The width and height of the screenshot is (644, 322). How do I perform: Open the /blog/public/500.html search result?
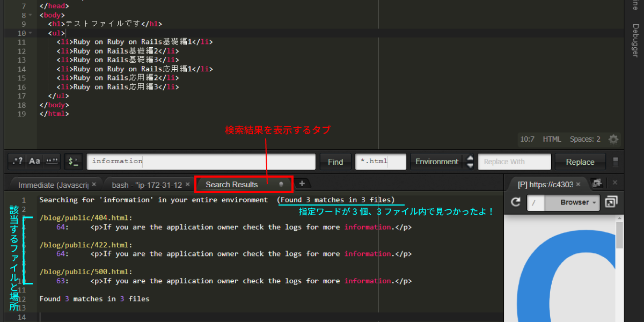pyautogui.click(x=86, y=272)
